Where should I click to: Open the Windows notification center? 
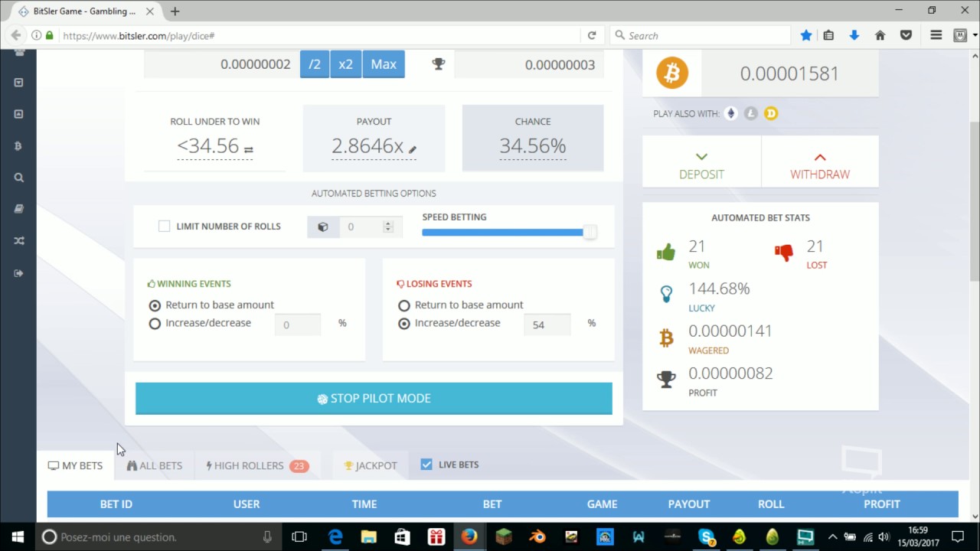(x=958, y=536)
